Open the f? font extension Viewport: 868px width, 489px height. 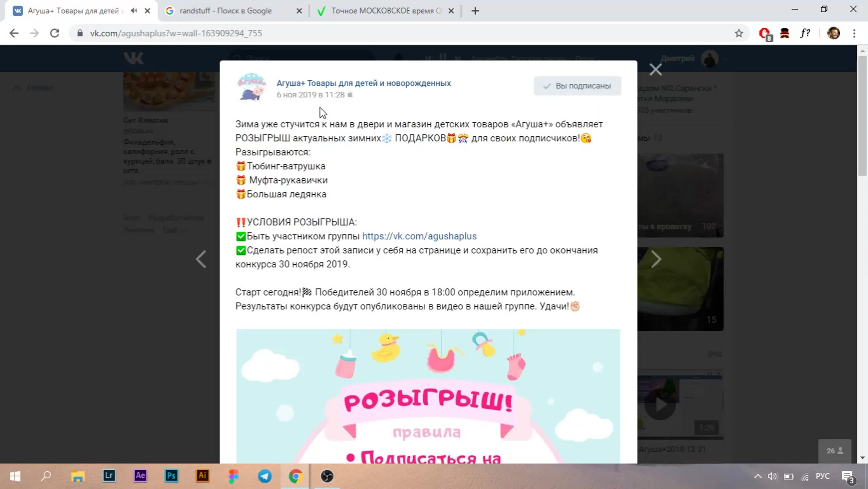click(x=805, y=33)
